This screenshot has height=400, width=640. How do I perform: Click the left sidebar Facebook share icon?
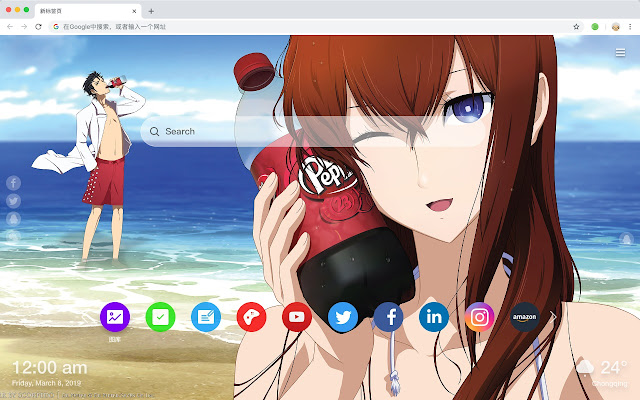tap(13, 183)
